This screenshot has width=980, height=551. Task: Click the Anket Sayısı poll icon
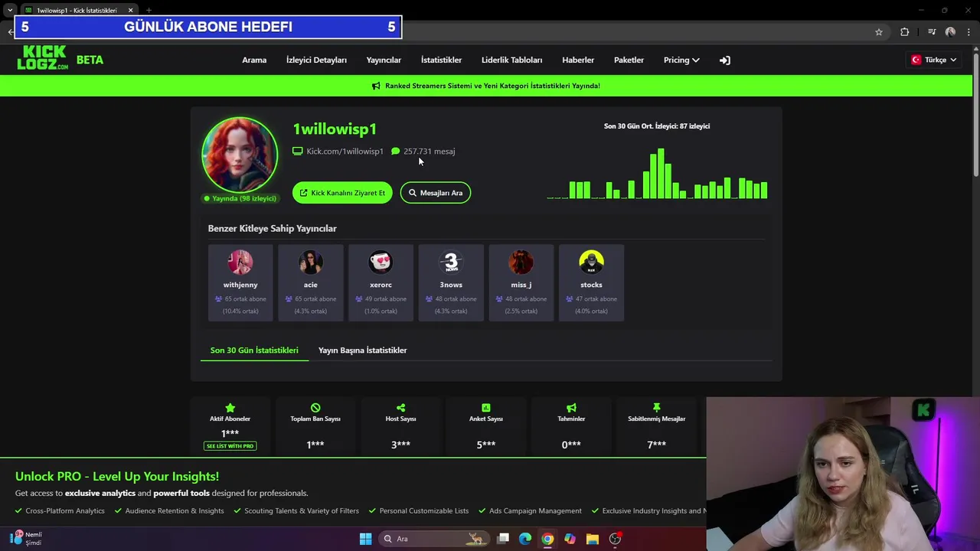point(486,408)
